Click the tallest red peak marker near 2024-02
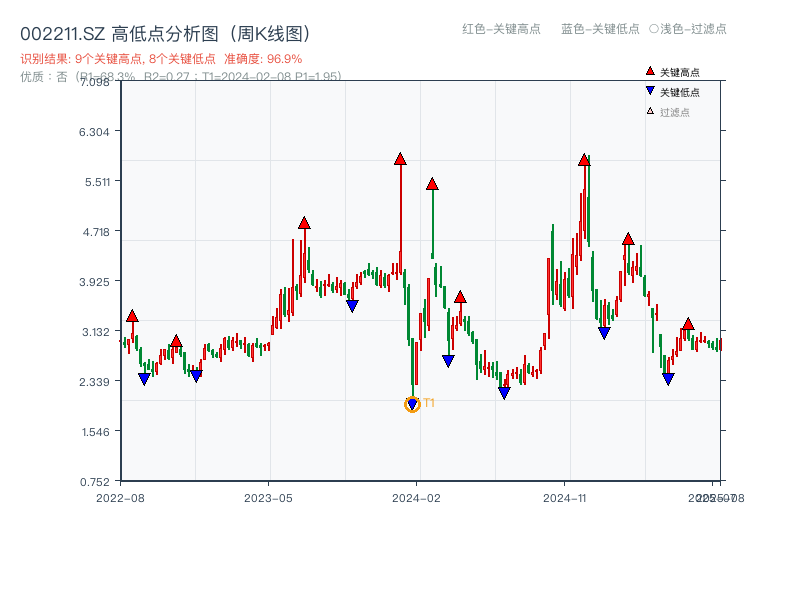This screenshot has height=600, width=800. click(399, 157)
